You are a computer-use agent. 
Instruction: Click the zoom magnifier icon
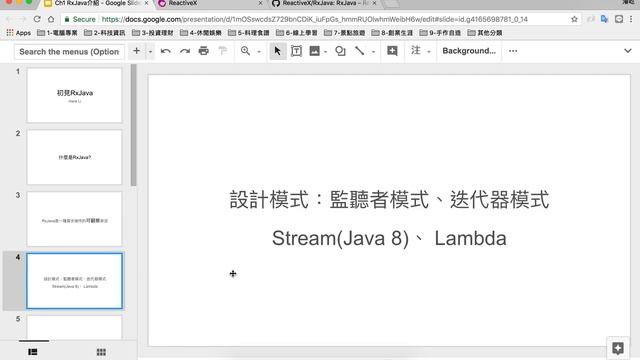[245, 51]
